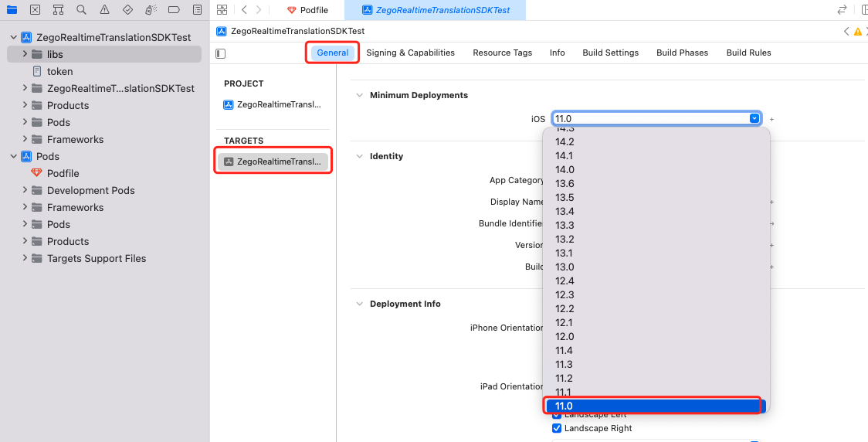
Task: Choose 11.2 in the version list
Action: coord(656,379)
